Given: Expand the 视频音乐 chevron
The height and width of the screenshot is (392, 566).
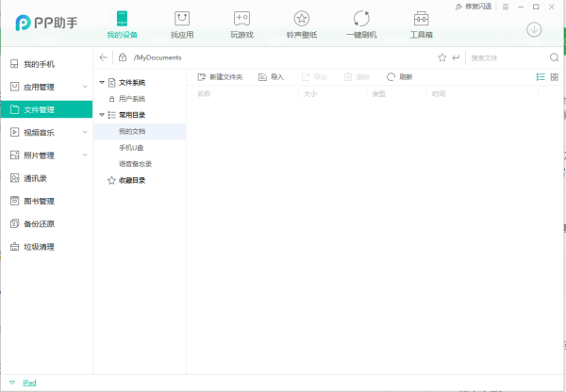Looking at the screenshot, I should point(85,132).
